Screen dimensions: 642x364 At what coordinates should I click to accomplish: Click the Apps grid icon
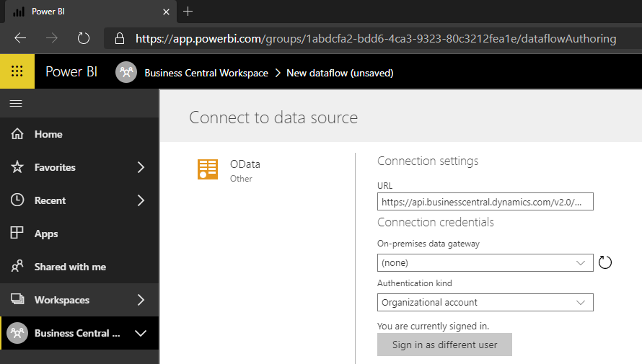[17, 233]
